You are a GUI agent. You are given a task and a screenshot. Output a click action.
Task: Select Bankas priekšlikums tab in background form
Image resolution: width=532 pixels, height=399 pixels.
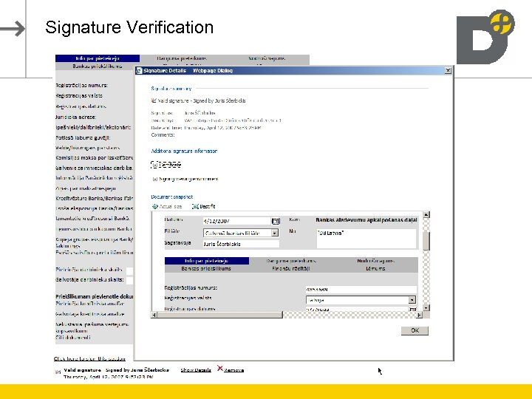97,66
